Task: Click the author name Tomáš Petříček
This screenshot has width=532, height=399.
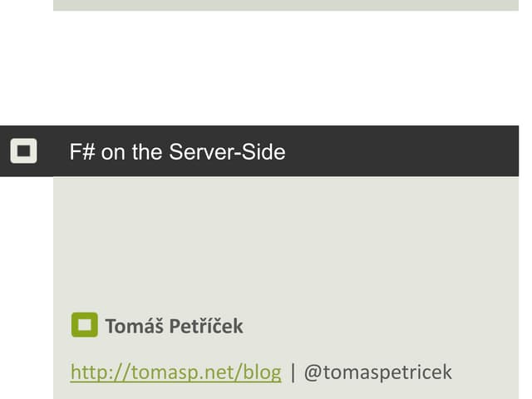Action: [174, 326]
